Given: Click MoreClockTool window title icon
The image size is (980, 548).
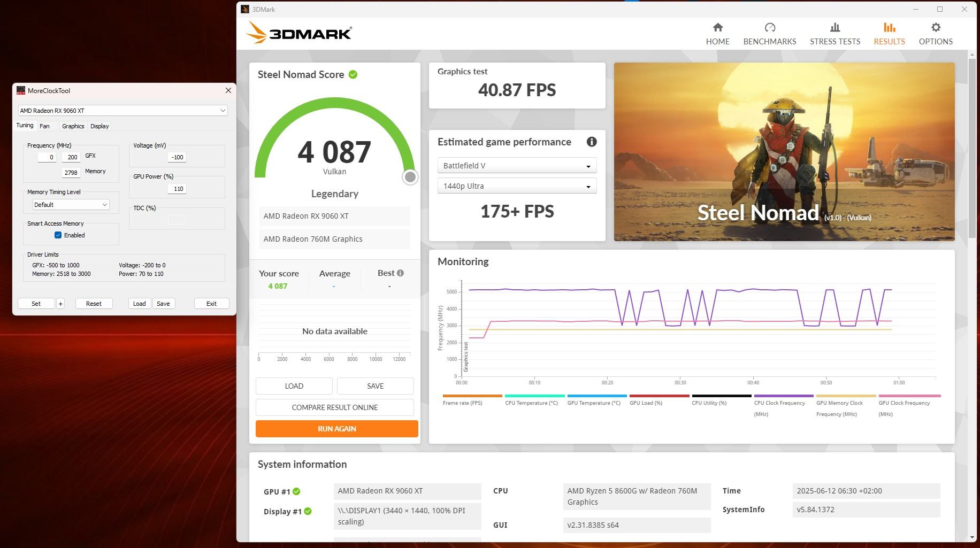Looking at the screenshot, I should [x=21, y=90].
